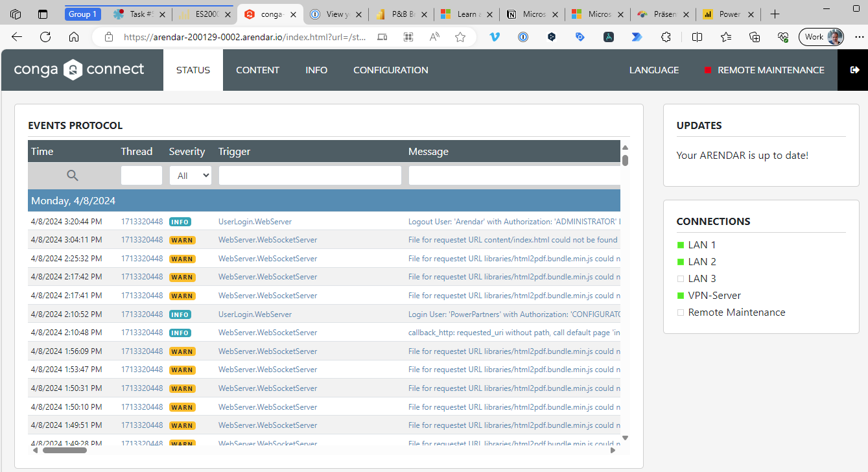This screenshot has height=472, width=868.
Task: Click the search magnifier under Time column
Action: (73, 175)
